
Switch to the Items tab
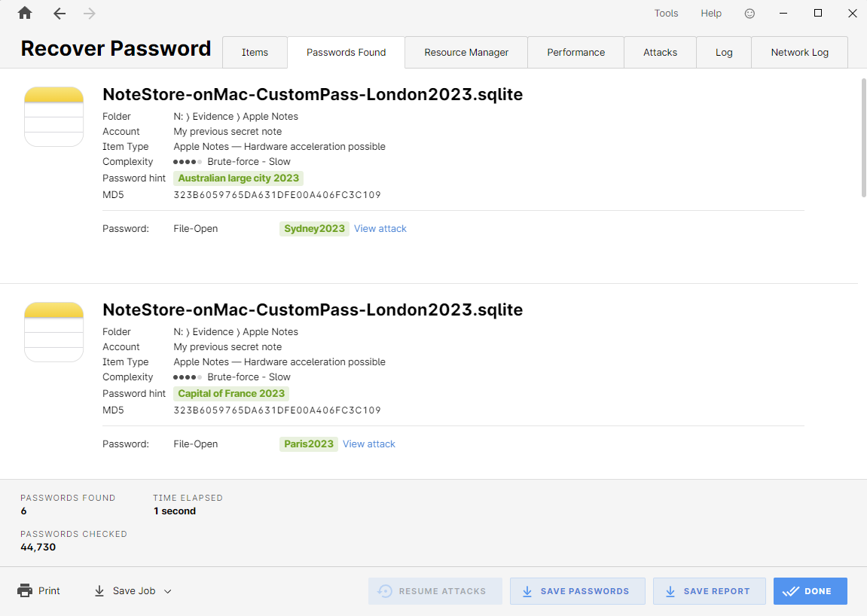(255, 53)
